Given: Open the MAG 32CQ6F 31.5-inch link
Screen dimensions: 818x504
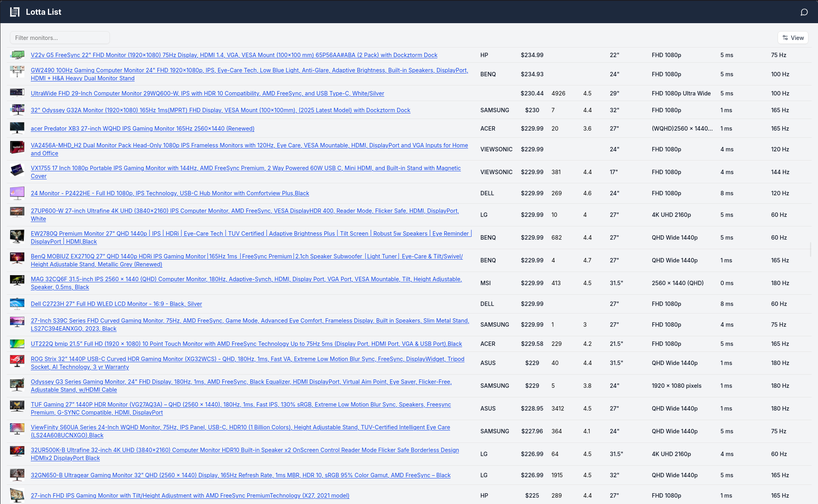Looking at the screenshot, I should coord(246,283).
